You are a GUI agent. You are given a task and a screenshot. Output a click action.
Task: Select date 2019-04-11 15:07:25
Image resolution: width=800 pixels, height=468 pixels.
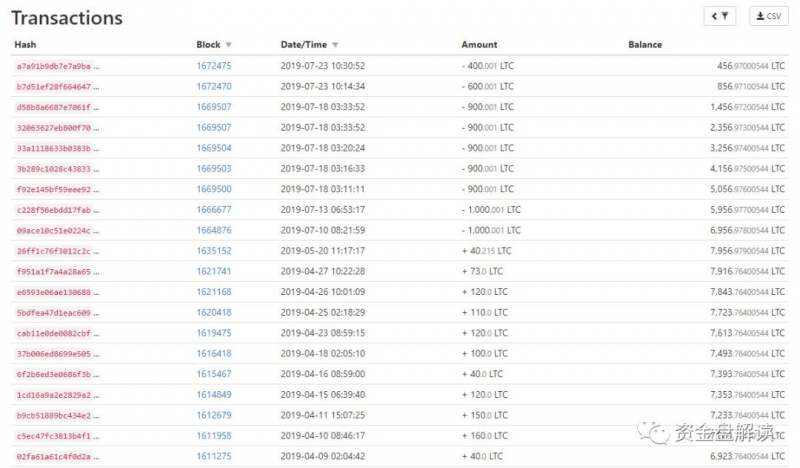point(322,415)
